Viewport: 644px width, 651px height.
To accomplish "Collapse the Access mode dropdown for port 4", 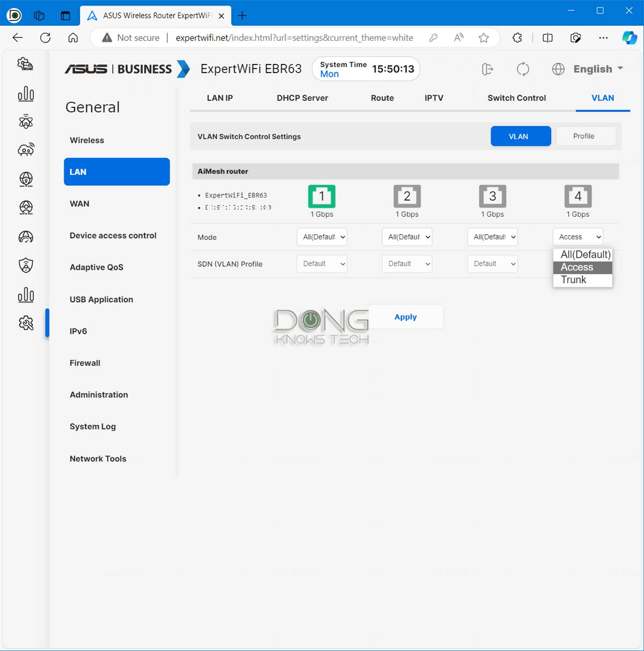I will [577, 237].
